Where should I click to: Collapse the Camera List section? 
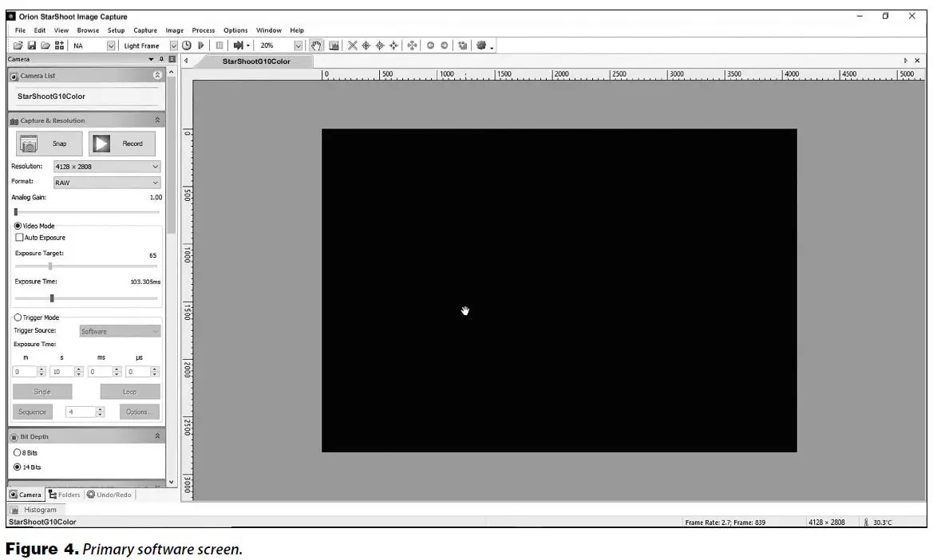pyautogui.click(x=157, y=75)
